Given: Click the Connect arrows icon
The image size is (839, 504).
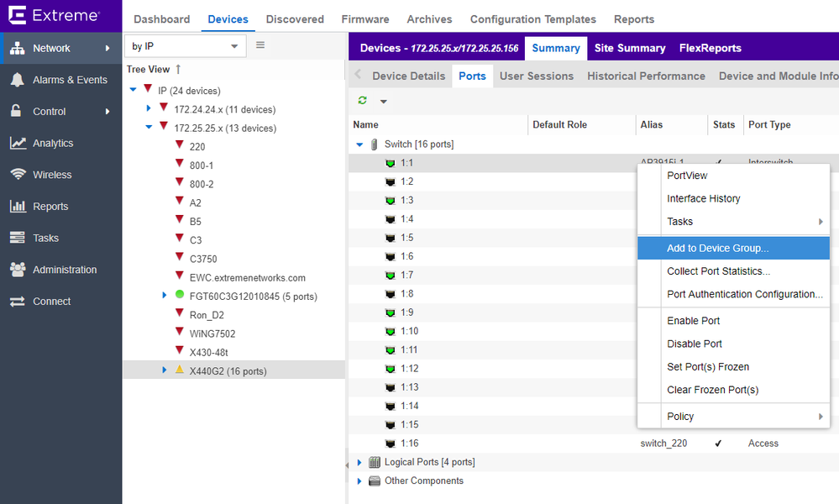Looking at the screenshot, I should [17, 302].
